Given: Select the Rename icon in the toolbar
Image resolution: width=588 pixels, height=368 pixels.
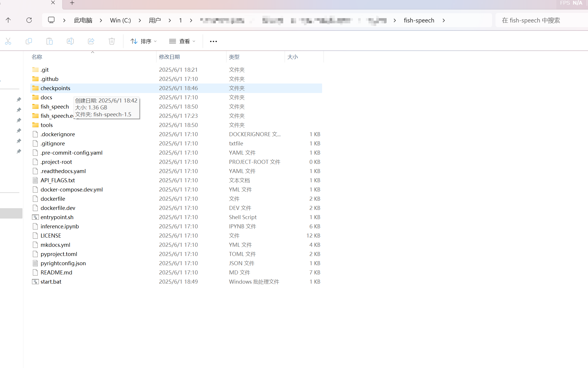Looking at the screenshot, I should (70, 41).
